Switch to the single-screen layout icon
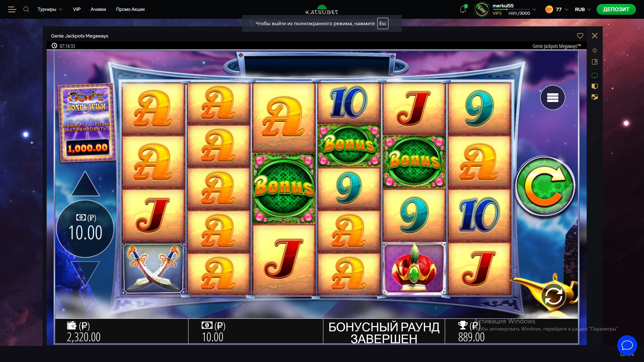Viewport: 644px width, 362px height. (x=595, y=75)
